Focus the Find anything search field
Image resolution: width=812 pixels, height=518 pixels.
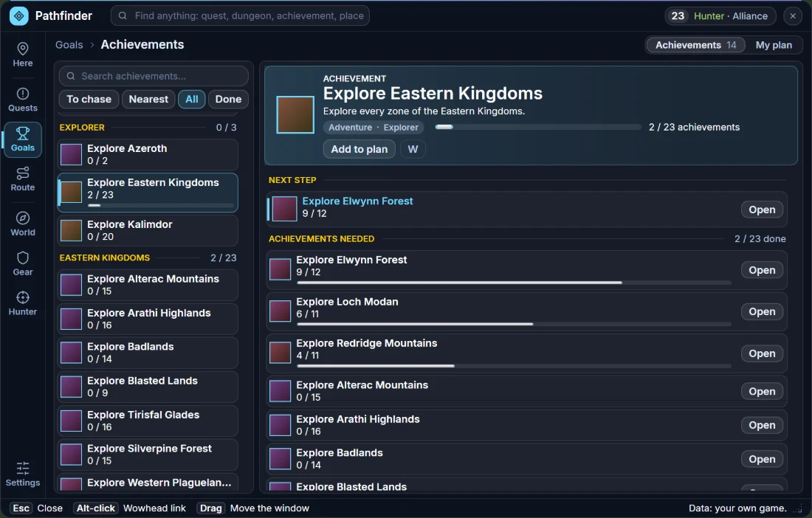tap(241, 16)
